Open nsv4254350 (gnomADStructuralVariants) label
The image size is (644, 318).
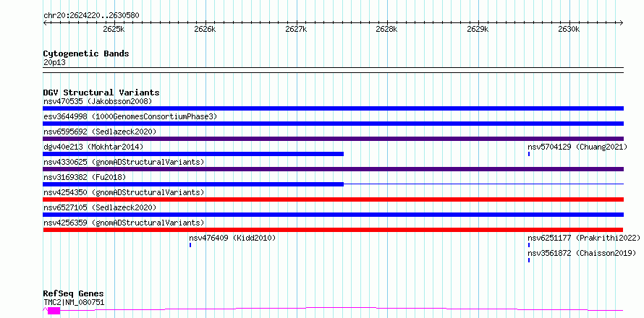124,192
